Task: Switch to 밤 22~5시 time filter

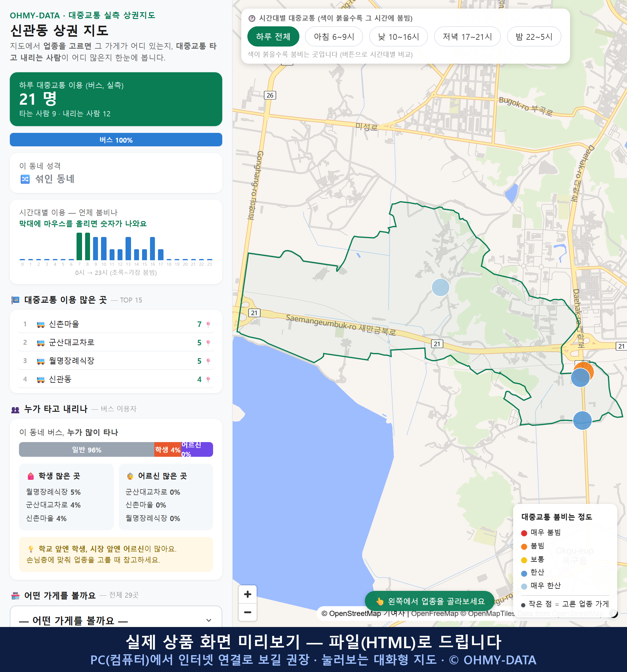Action: (x=534, y=36)
